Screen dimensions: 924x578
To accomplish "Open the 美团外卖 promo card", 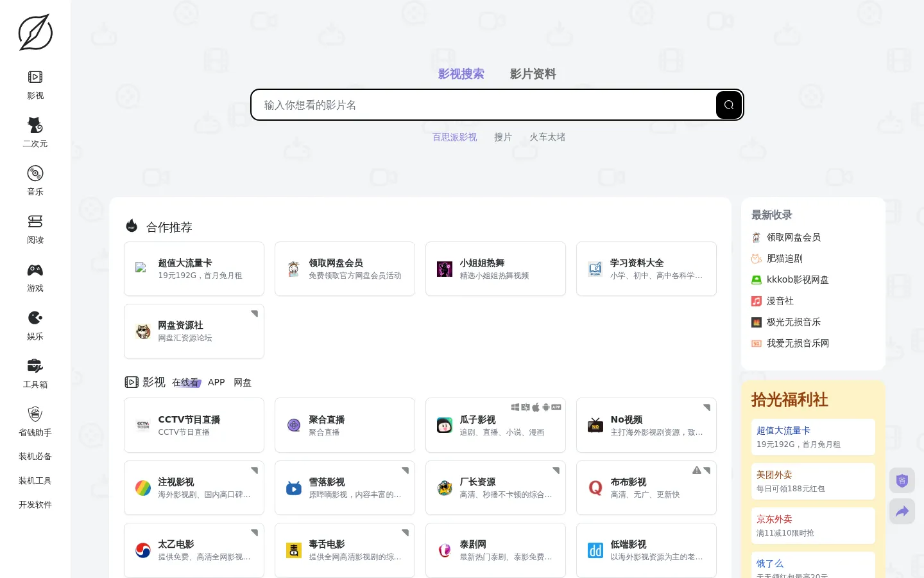I will pos(813,481).
